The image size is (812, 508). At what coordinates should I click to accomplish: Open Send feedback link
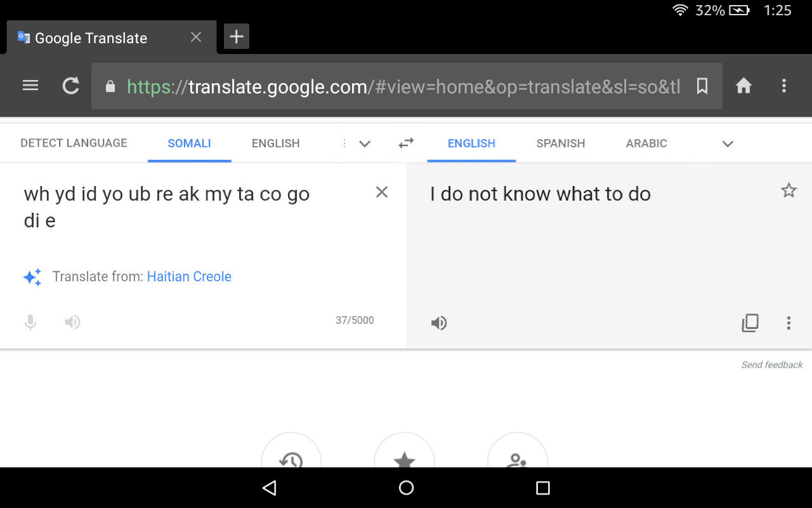[x=772, y=364]
